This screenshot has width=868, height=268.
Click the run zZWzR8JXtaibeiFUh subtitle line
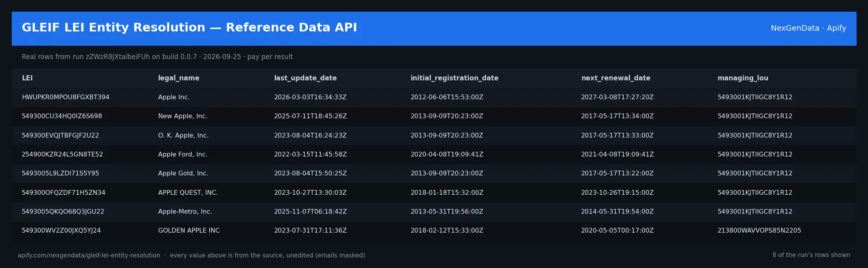pos(157,57)
